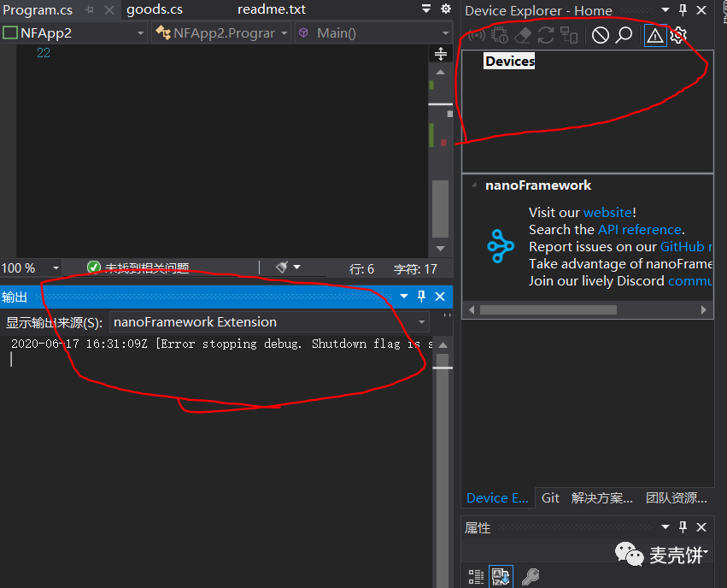Click the horizontal scrollbar left arrow in nanoFramework pane
The width and height of the screenshot is (727, 588).
pos(472,309)
